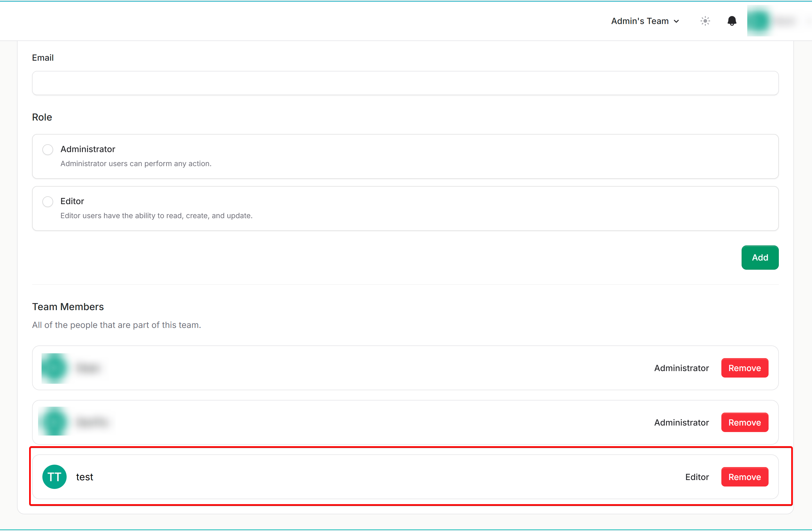This screenshot has width=812, height=531.
Task: Click the second member's Administrator role label
Action: point(681,422)
